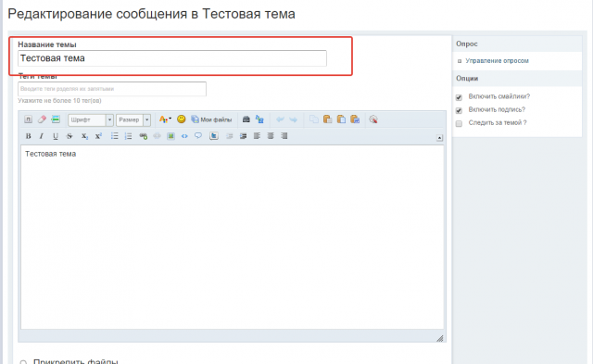The image size is (593, 364).
Task: Wrap selection in code tags
Action: click(x=184, y=136)
